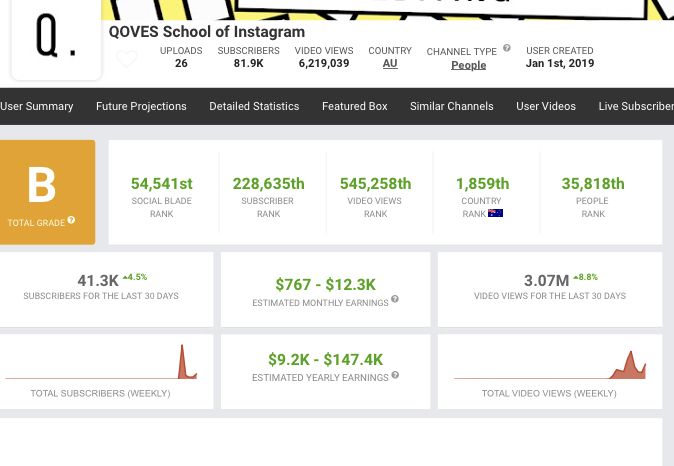
Task: Click the 41.3K subscribers last 30 days
Action: pyautogui.click(x=98, y=281)
